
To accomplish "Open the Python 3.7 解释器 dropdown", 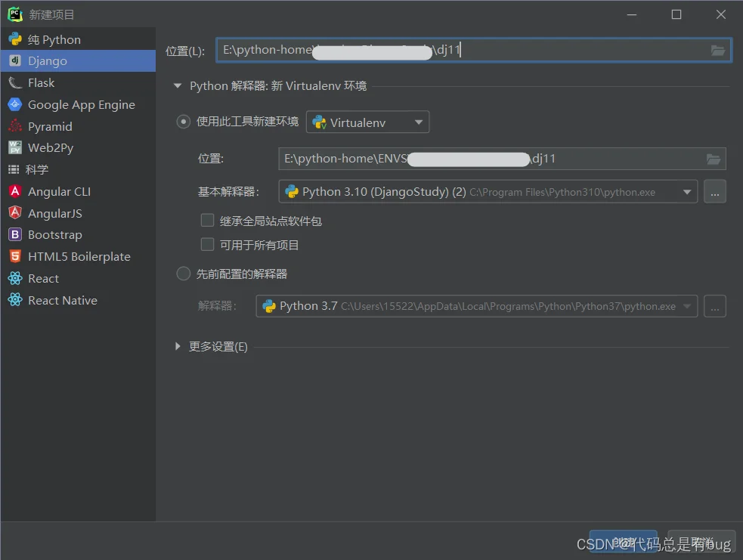I will pyautogui.click(x=477, y=306).
